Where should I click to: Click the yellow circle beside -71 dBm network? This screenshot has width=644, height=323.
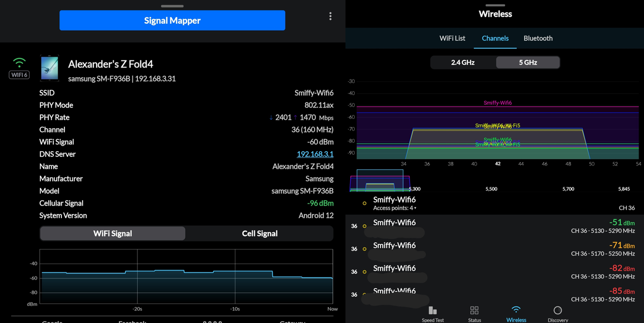pyautogui.click(x=364, y=249)
